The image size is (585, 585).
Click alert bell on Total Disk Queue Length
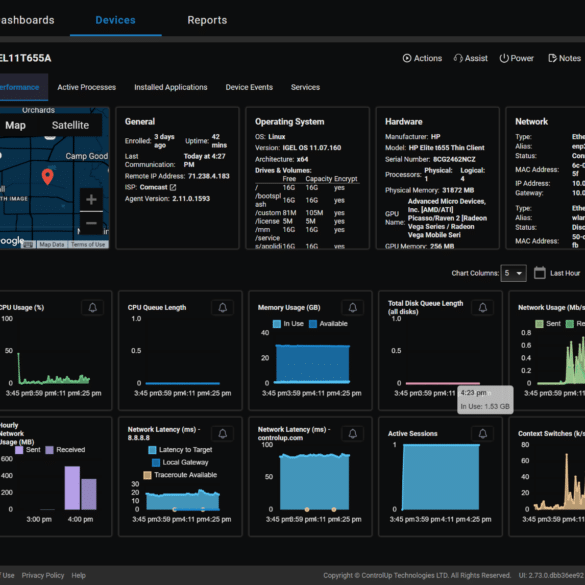(482, 308)
